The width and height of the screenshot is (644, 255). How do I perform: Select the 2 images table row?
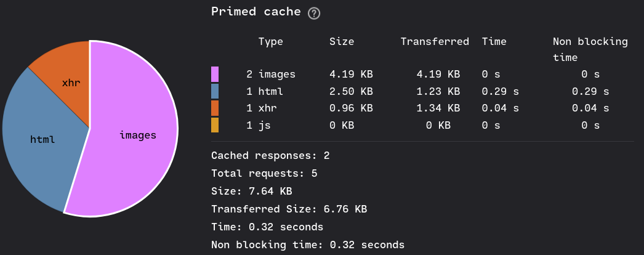tap(422, 75)
